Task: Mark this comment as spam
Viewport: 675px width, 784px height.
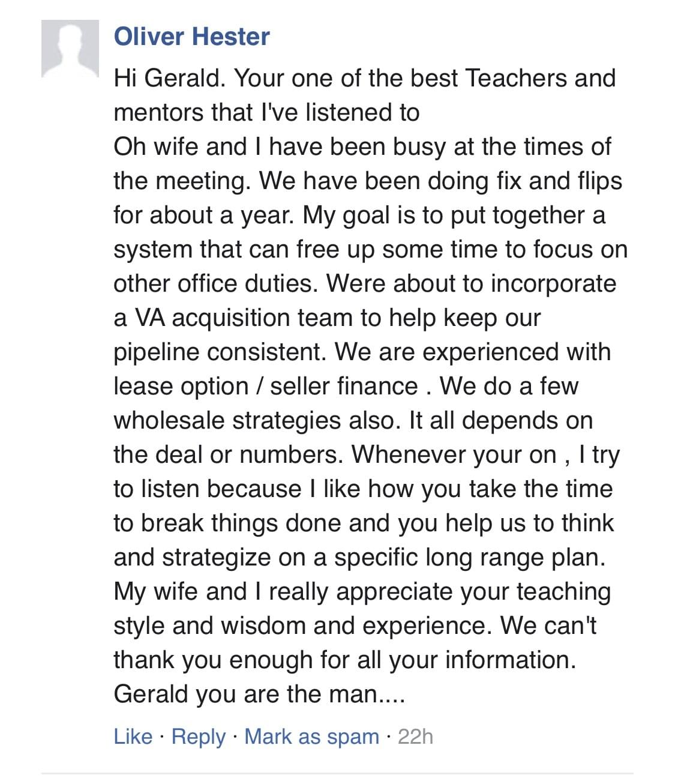Action: [311, 736]
